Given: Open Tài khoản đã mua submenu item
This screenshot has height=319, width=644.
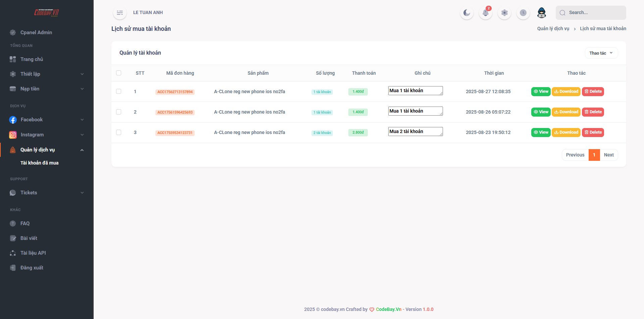Looking at the screenshot, I should [x=39, y=163].
